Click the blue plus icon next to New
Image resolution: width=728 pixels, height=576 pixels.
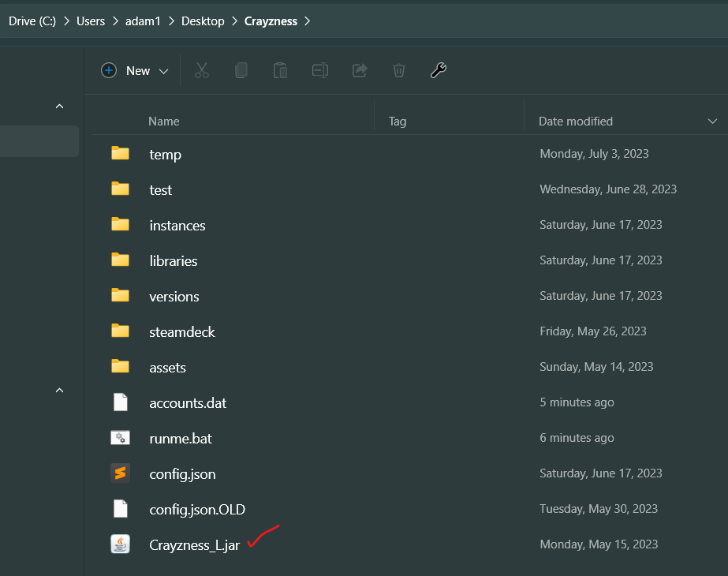click(109, 70)
